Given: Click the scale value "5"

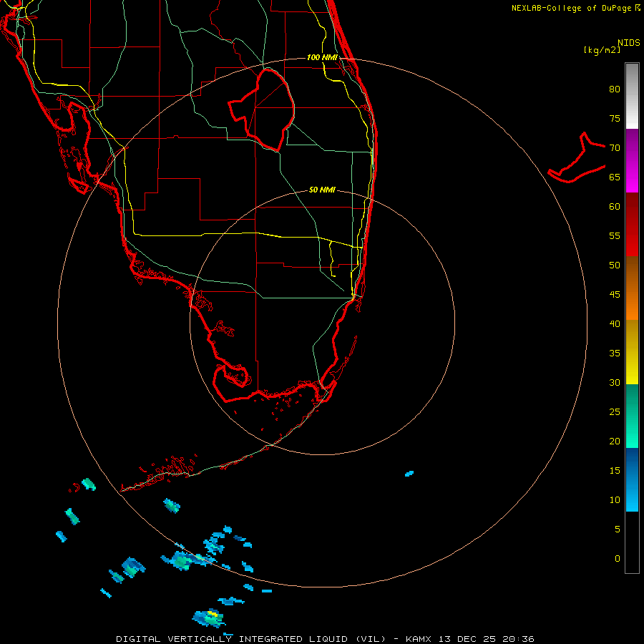Looking at the screenshot, I should point(618,530).
